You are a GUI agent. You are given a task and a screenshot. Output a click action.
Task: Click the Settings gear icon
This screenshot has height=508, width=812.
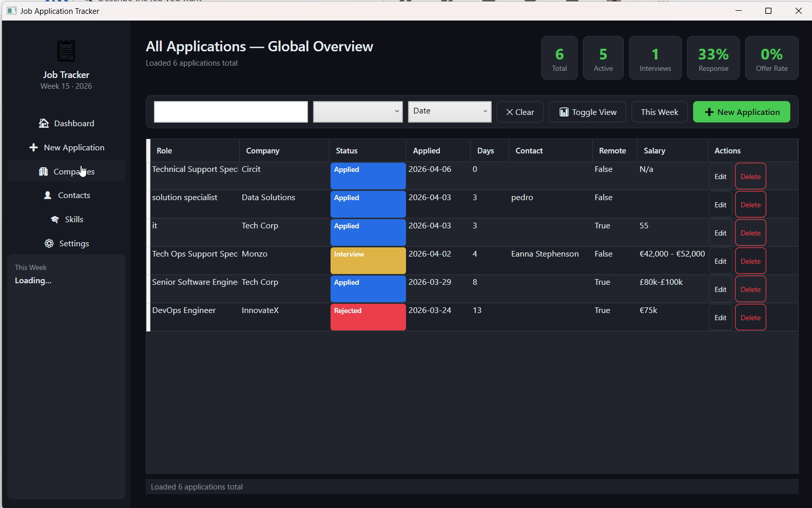tap(49, 243)
